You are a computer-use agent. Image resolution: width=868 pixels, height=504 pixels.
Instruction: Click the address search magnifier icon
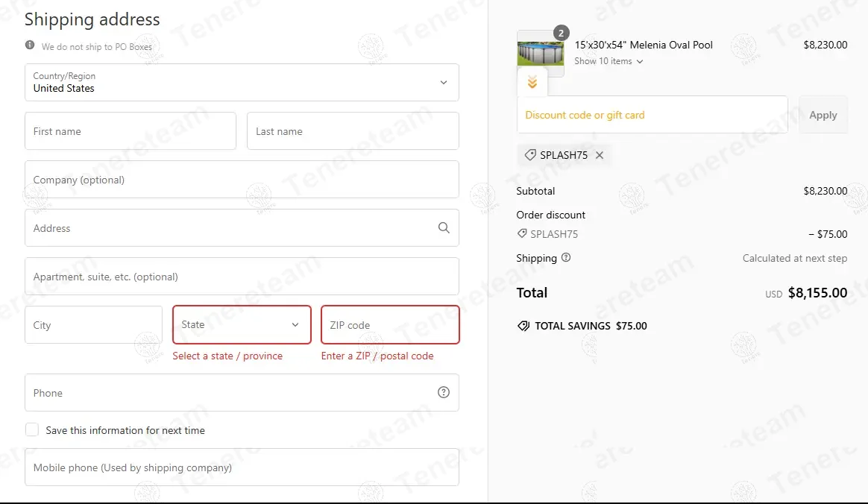[x=444, y=228]
